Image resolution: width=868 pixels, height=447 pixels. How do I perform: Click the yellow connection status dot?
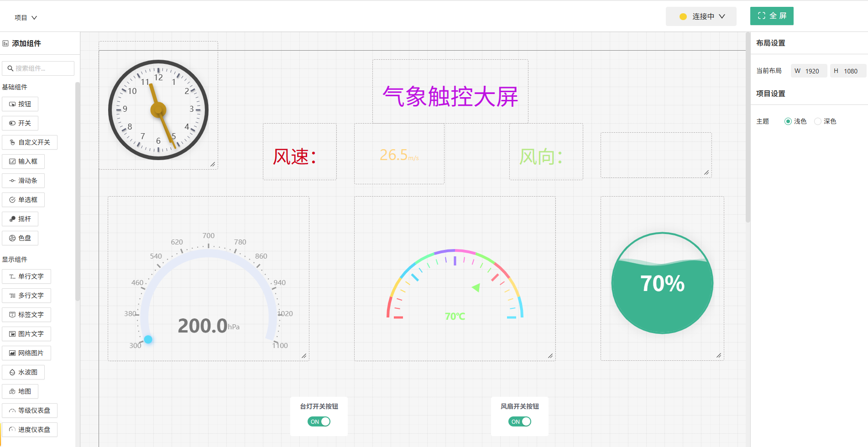click(683, 16)
